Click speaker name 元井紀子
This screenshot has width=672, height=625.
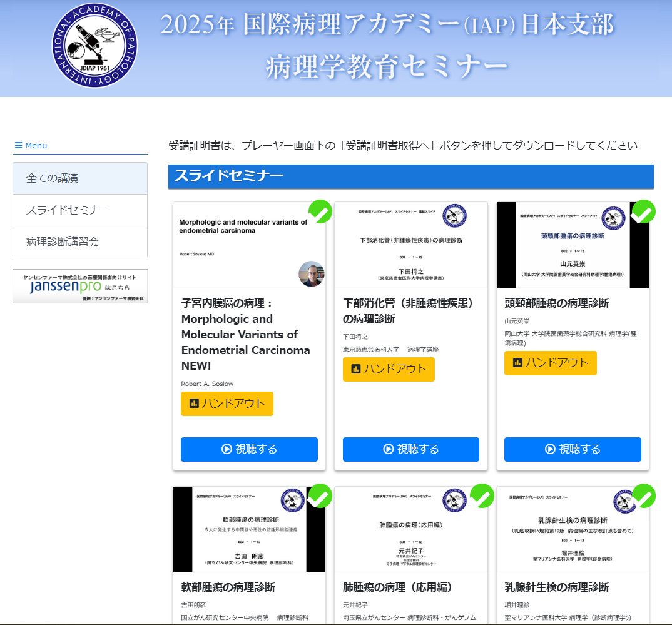(355, 606)
